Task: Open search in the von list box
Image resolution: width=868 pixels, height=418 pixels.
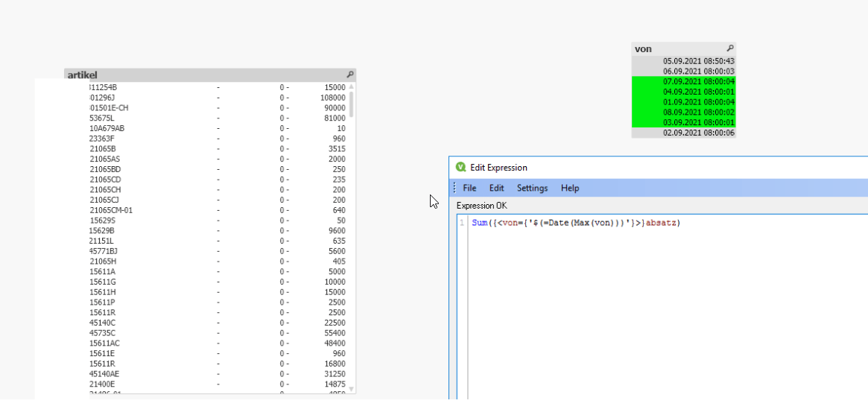Action: click(730, 48)
